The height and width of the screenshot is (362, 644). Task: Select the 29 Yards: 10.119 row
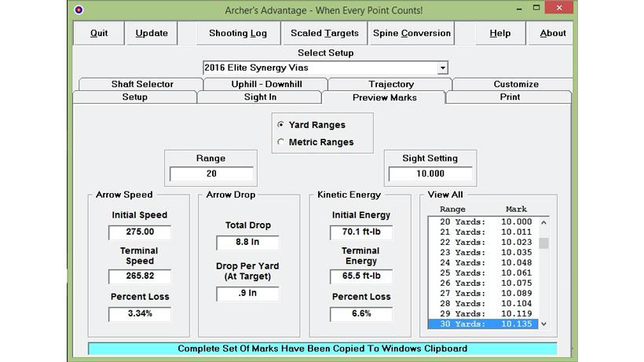(483, 313)
